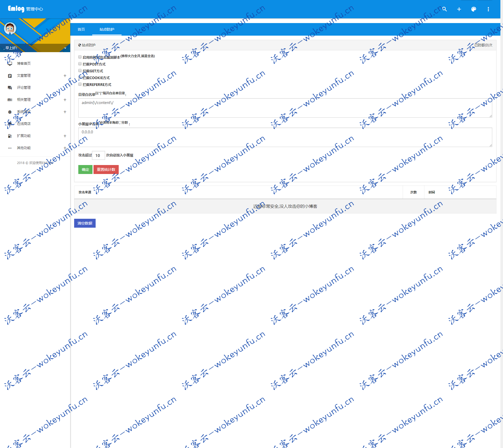Open 文章管理 menu item
Screen dimensions: 503x448
click(24, 75)
